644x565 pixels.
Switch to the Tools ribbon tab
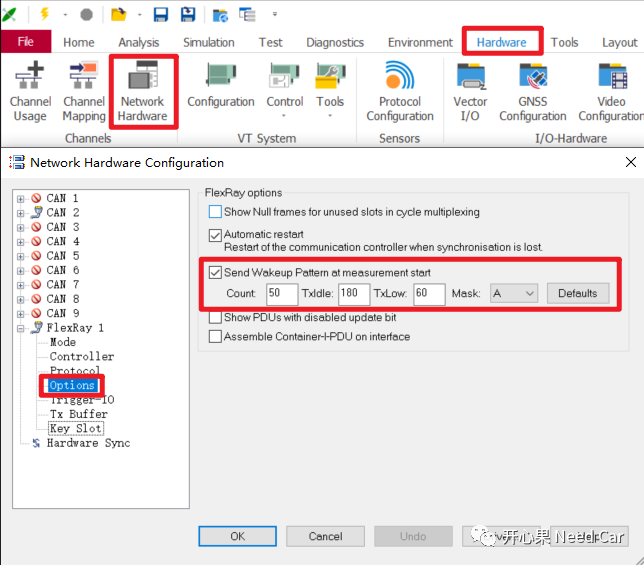(x=564, y=42)
